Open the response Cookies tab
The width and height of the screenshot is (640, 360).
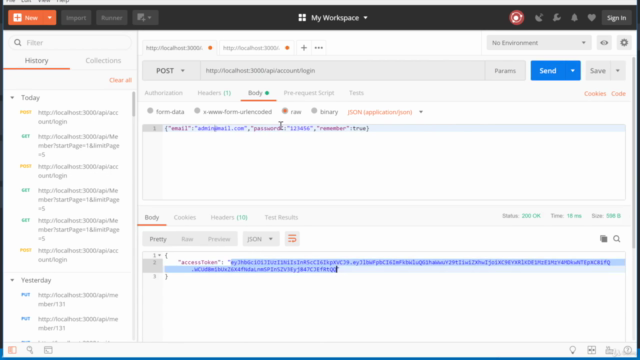click(x=185, y=218)
